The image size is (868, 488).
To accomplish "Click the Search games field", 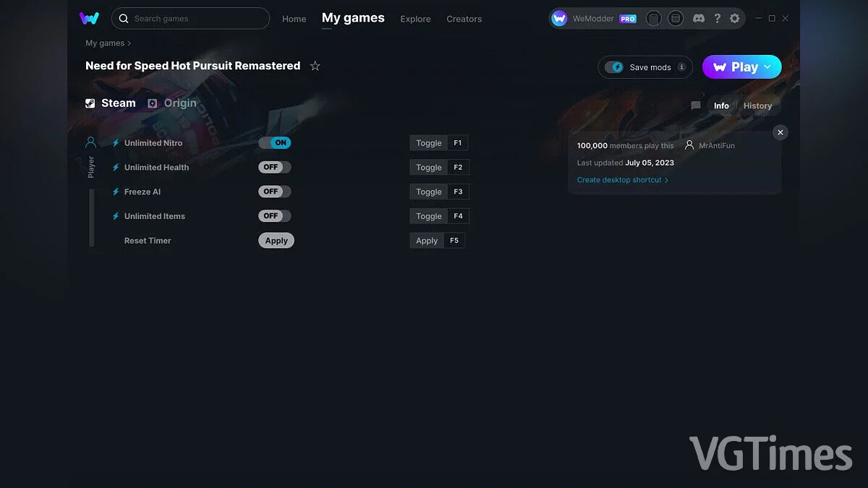I will 190,18.
